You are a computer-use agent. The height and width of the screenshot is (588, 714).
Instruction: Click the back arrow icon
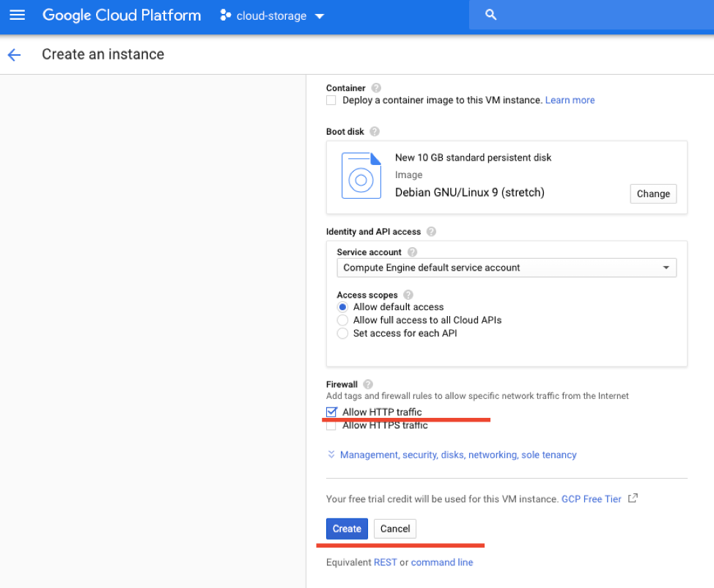(x=14, y=55)
